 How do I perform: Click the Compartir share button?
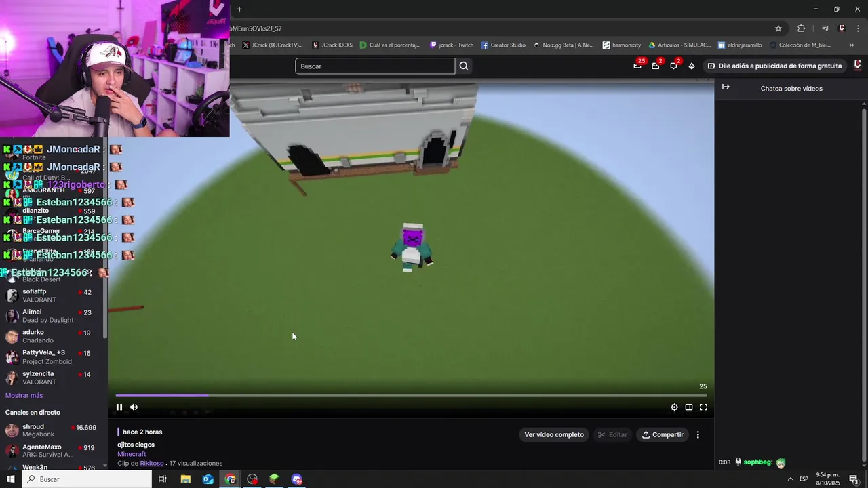click(x=663, y=435)
